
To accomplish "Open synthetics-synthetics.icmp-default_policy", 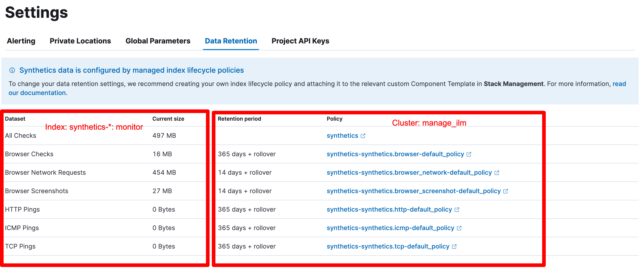I will (x=391, y=228).
